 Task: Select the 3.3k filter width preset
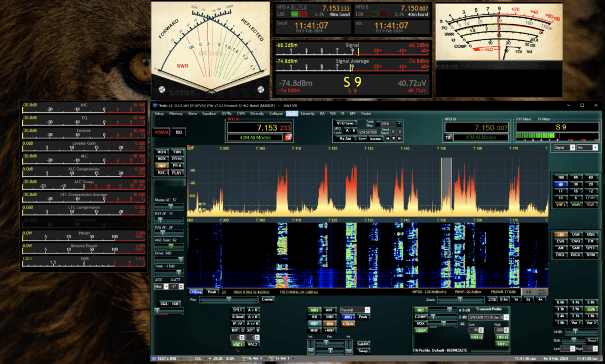point(560,309)
